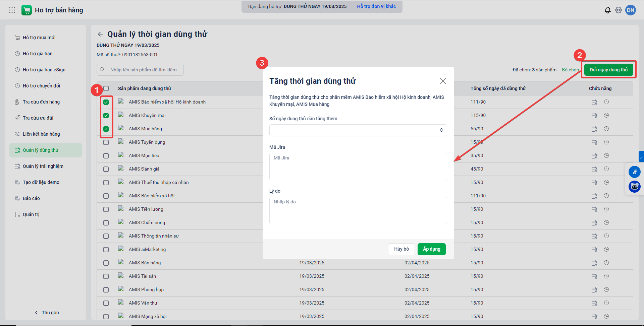This screenshot has height=326, width=644.
Task: Click the calendar icon in AMIS Văn thư row
Action: click(594, 303)
